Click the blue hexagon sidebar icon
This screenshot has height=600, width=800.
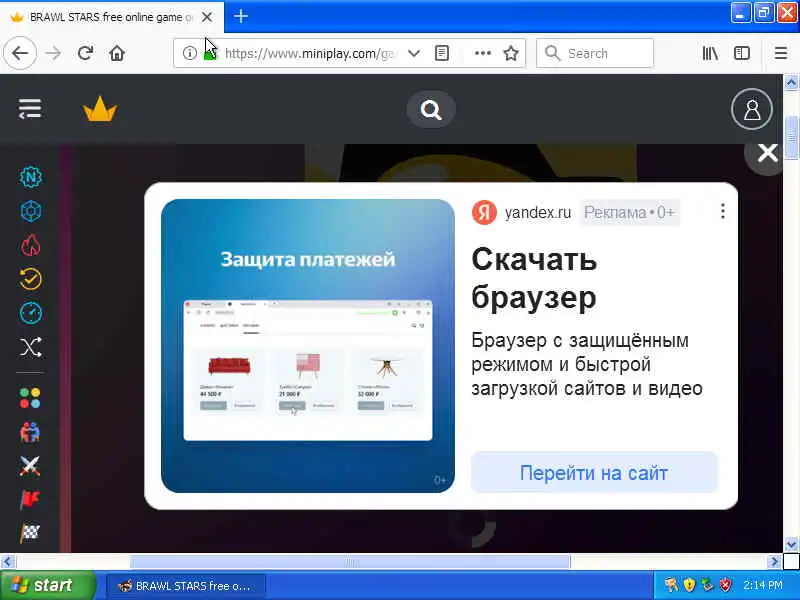(31, 211)
